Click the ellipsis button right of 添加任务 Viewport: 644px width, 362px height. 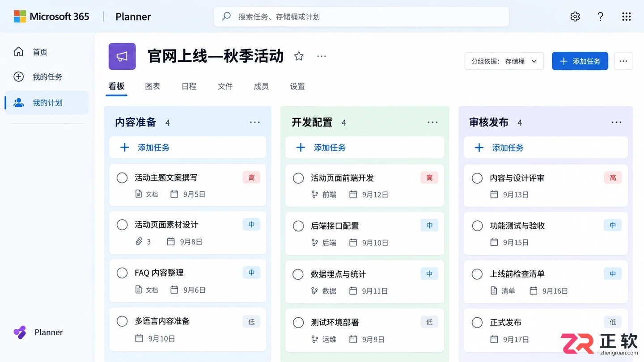click(623, 61)
